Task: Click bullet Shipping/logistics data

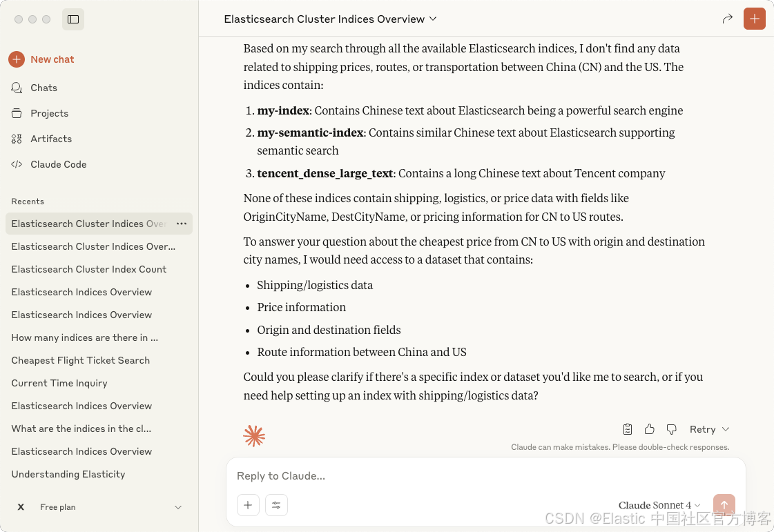Action: pyautogui.click(x=315, y=285)
